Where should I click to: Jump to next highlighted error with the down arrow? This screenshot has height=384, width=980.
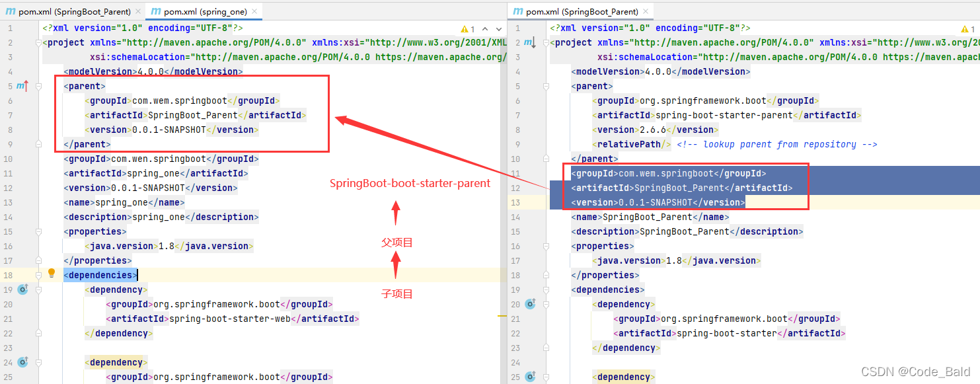(x=498, y=29)
